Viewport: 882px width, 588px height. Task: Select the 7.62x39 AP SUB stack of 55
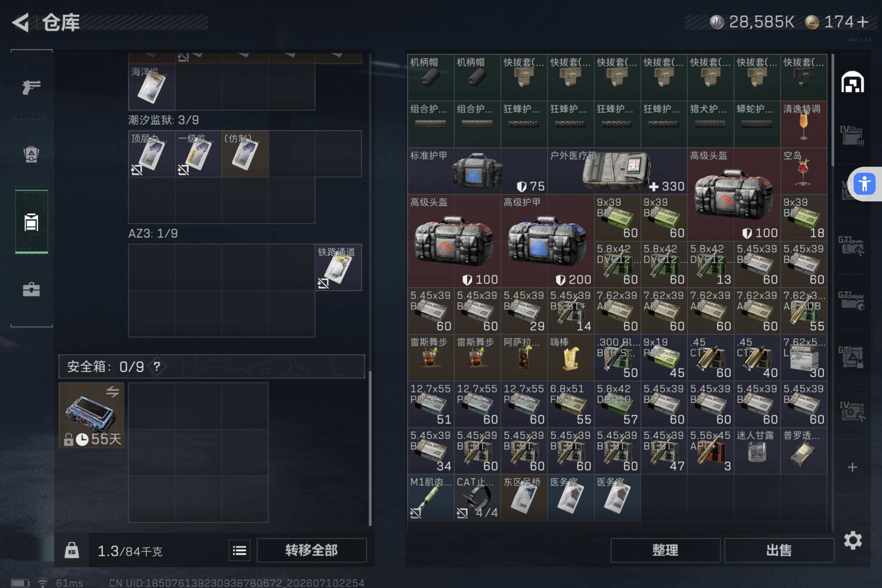(x=804, y=311)
